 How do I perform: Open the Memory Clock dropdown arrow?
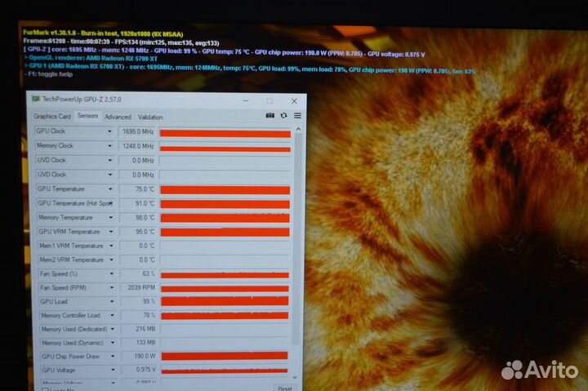click(x=110, y=145)
